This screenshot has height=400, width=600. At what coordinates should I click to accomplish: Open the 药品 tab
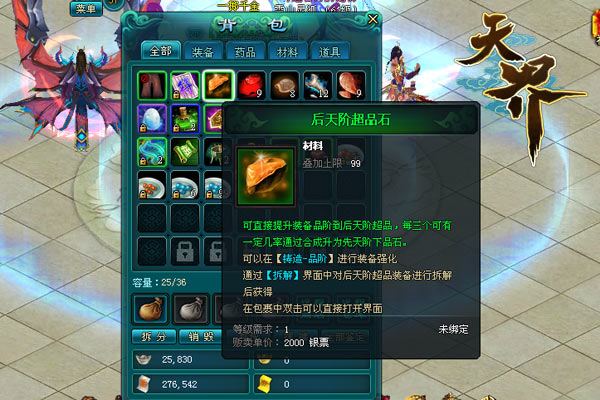point(245,52)
